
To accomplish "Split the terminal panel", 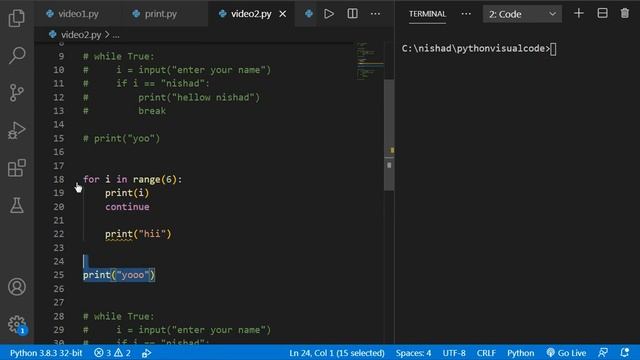I will click(x=602, y=13).
